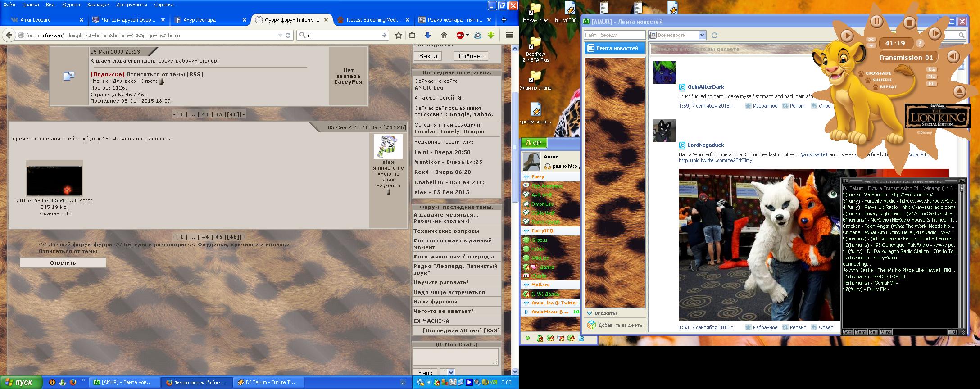
Task: Click the Adblock Plus ABP icon
Action: (460, 35)
